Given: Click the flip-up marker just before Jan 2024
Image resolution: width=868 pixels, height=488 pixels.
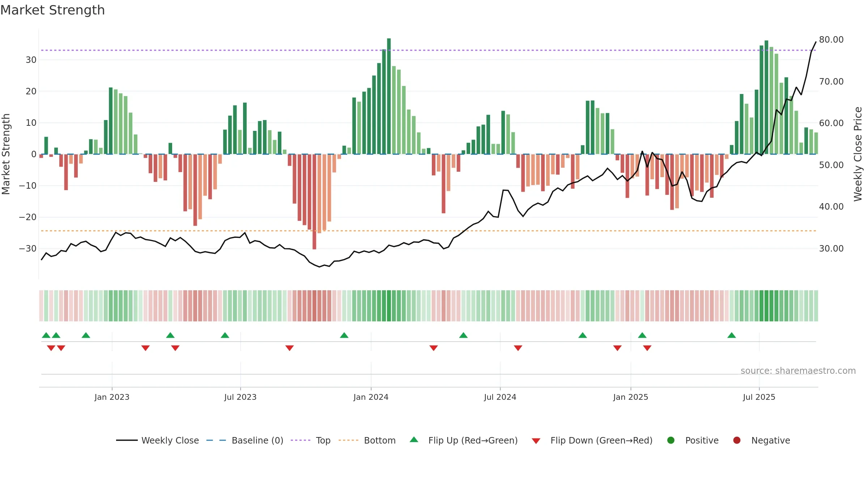Looking at the screenshot, I should click(x=344, y=335).
